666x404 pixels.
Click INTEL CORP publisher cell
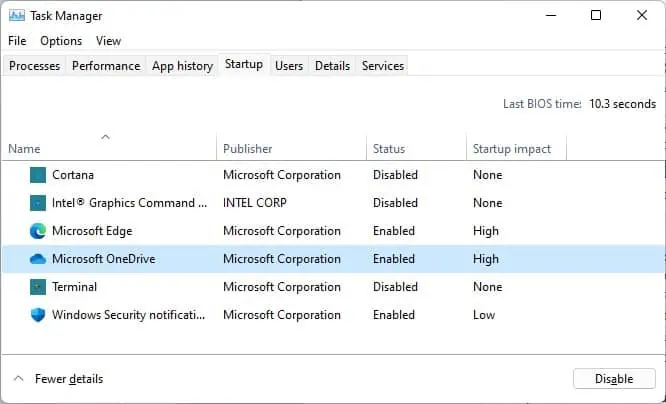coord(255,203)
